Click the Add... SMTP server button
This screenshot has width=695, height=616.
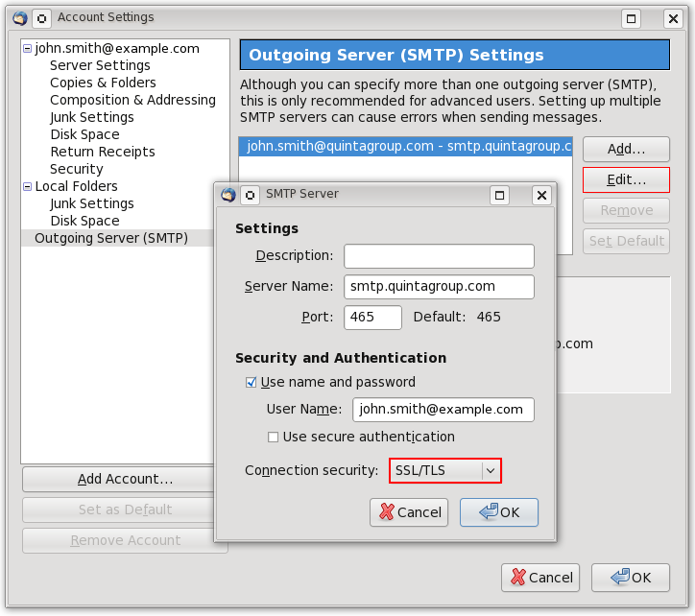[626, 149]
